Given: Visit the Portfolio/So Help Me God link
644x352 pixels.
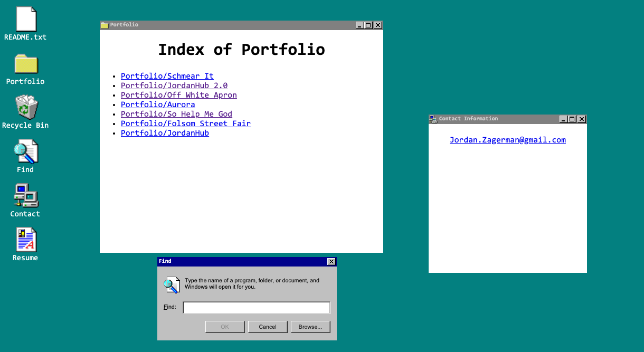Looking at the screenshot, I should click(176, 114).
